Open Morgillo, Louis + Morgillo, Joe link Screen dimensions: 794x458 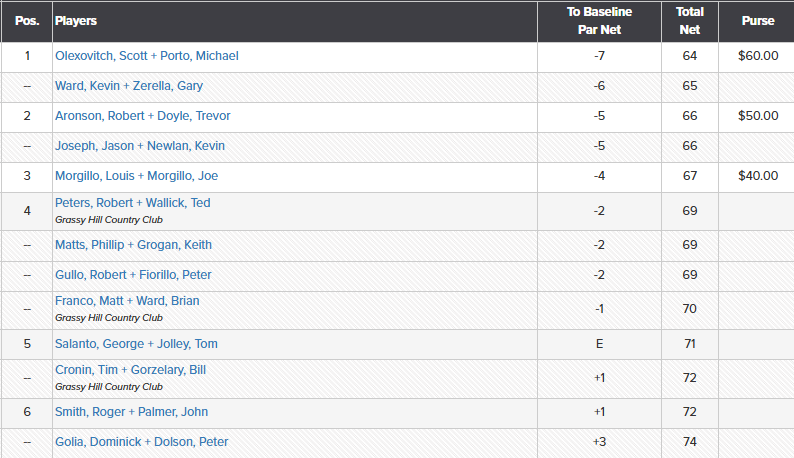tap(136, 176)
